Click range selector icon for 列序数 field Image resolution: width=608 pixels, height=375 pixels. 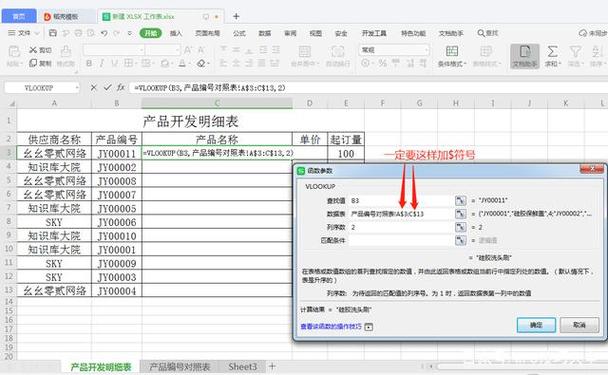tap(460, 227)
